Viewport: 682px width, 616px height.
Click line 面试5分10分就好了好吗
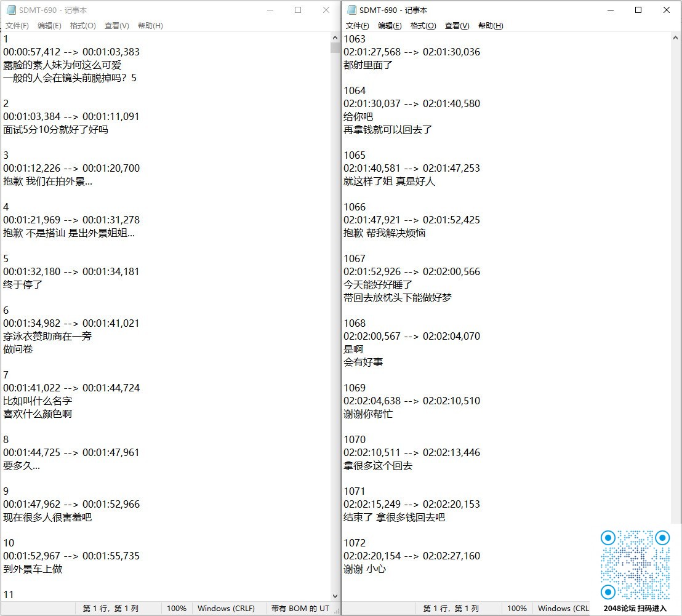tap(55, 130)
